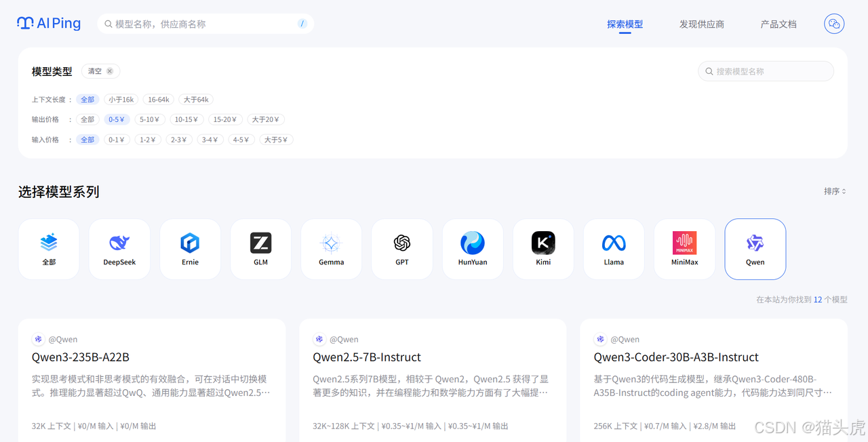Click @Qwen on Qwen3-Coder-30B-A3B-Instruct card
The width and height of the screenshot is (868, 442).
625,340
